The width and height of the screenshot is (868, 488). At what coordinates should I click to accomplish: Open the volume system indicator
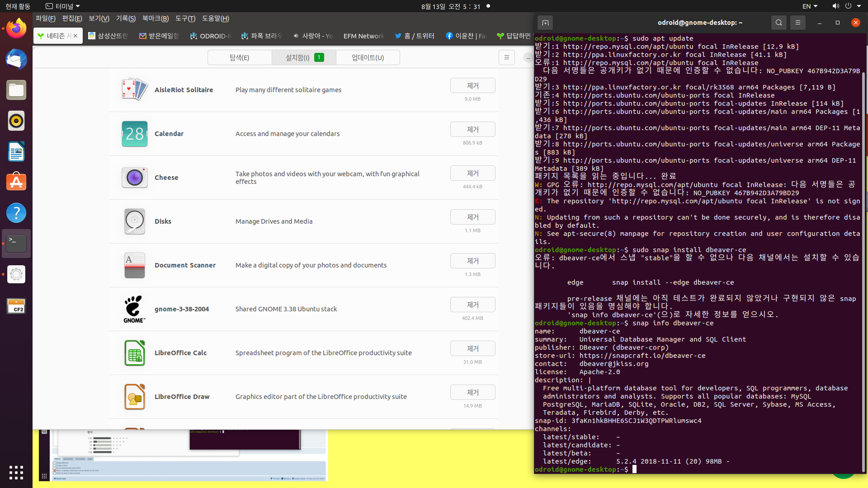[x=835, y=6]
